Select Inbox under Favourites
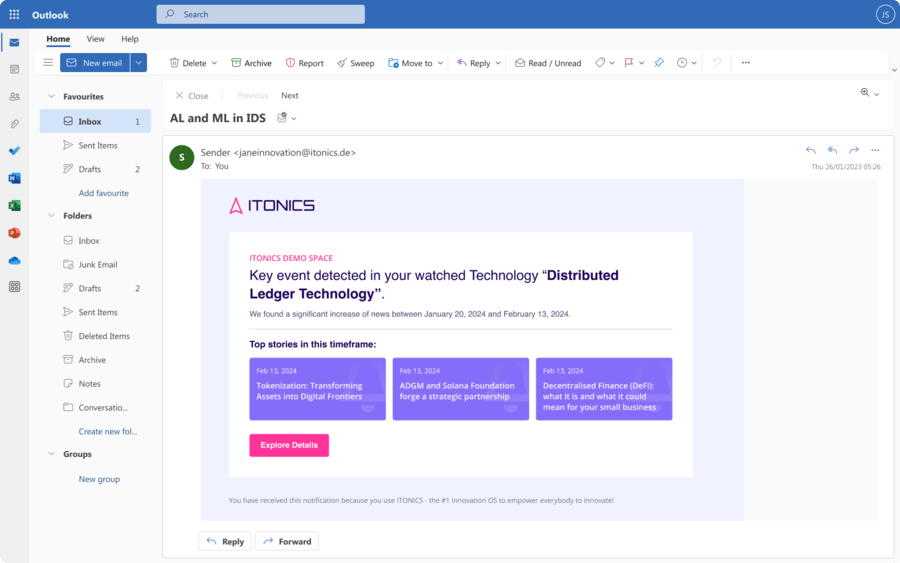Viewport: 900px width, 563px height. point(95,121)
